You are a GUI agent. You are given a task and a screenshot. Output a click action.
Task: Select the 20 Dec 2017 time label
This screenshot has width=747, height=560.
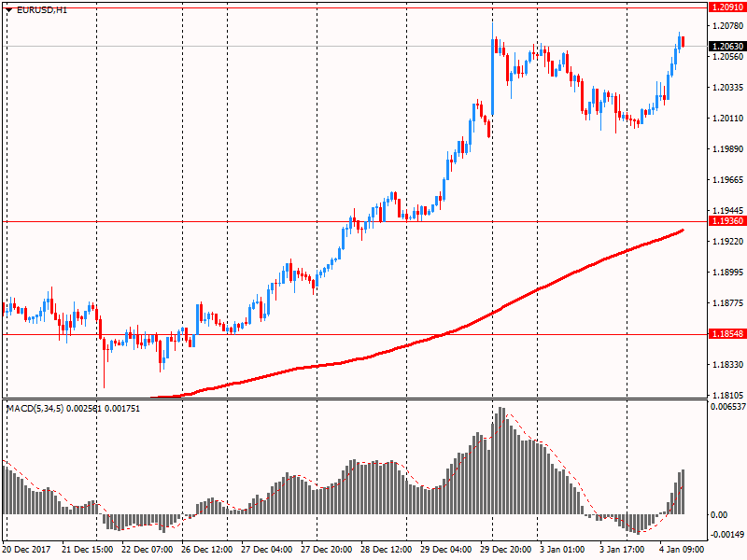pos(26,550)
